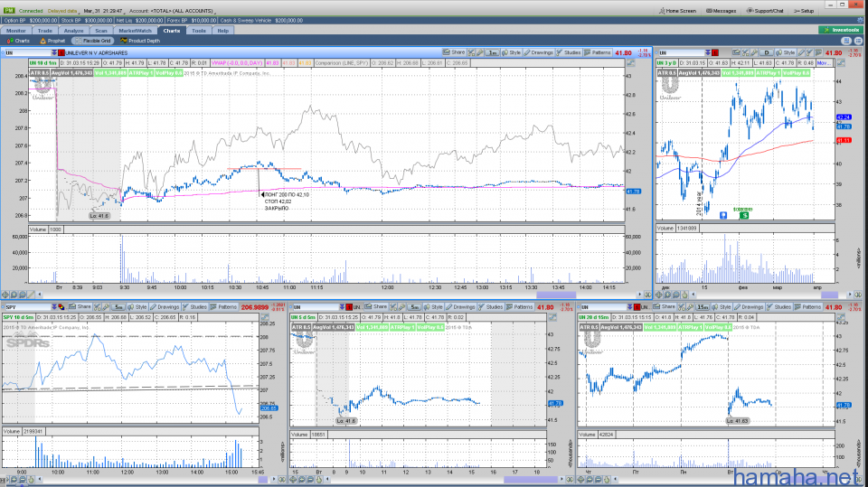Click the Lo: 41.6 bubble on the main chart

tap(99, 216)
